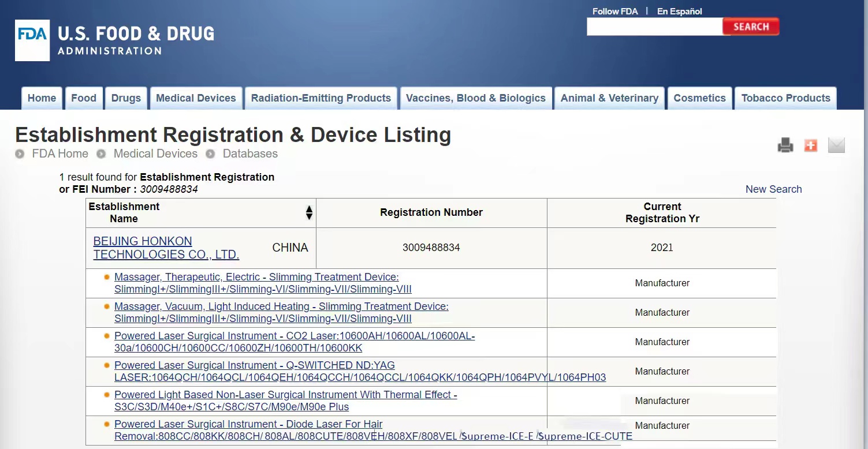Click Manufacturer cell in Q-SWITCHED row
Image resolution: width=868 pixels, height=449 pixels.
[x=662, y=371]
